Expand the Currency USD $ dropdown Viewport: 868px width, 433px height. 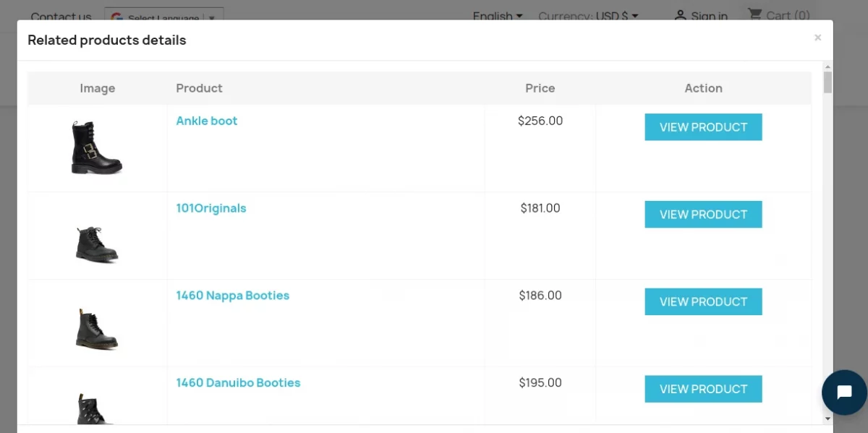click(588, 16)
